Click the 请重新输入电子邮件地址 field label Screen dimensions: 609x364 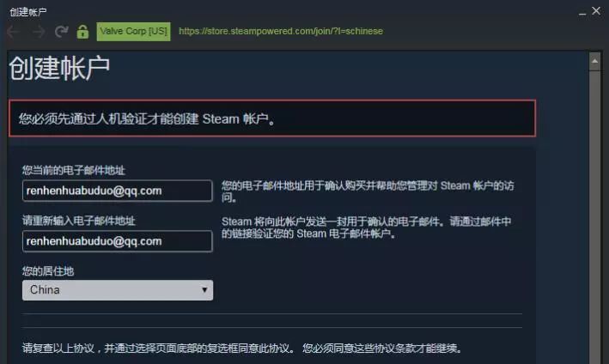click(78, 221)
